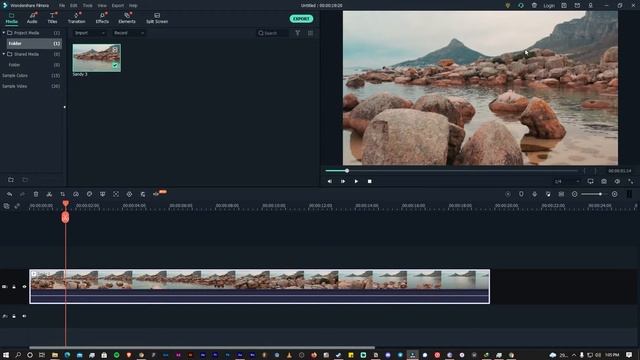
Task: Switch to the Audio tab
Action: click(x=32, y=18)
